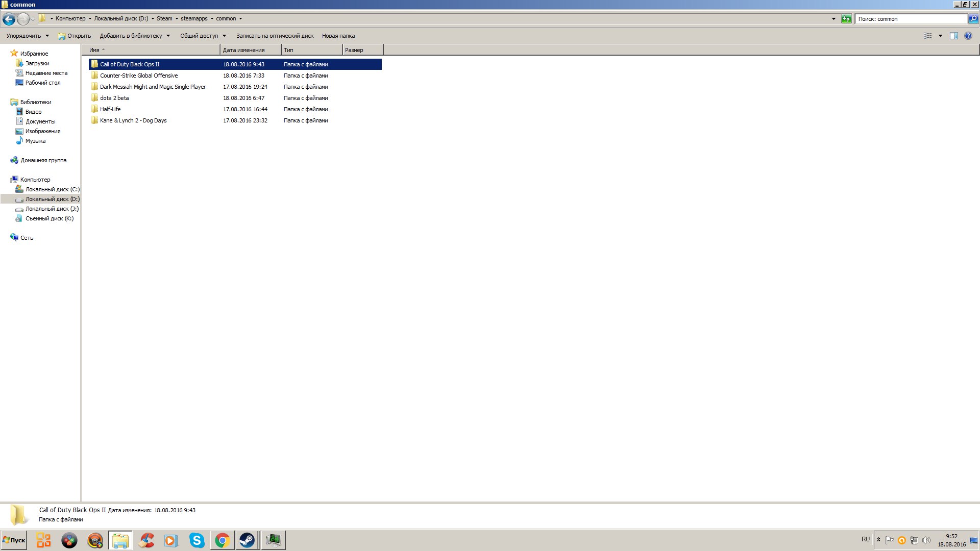Image resolution: width=980 pixels, height=551 pixels.
Task: Go to Рабочий стол in the sidebar
Action: pos(43,83)
